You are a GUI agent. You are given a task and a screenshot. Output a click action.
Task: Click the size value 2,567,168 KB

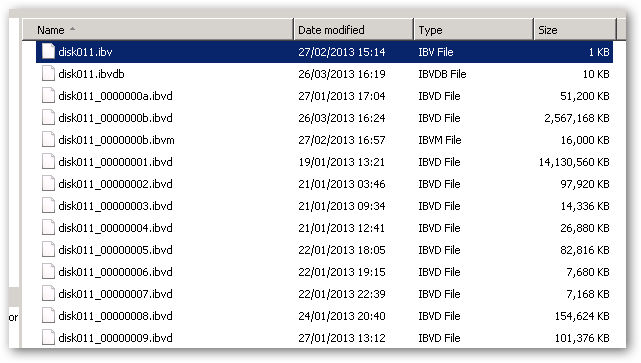click(577, 118)
